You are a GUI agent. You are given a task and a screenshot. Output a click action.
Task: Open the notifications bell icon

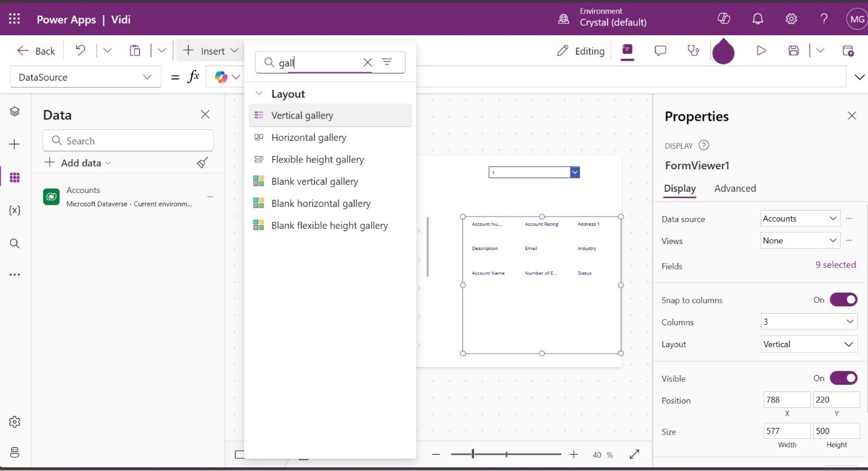[758, 19]
